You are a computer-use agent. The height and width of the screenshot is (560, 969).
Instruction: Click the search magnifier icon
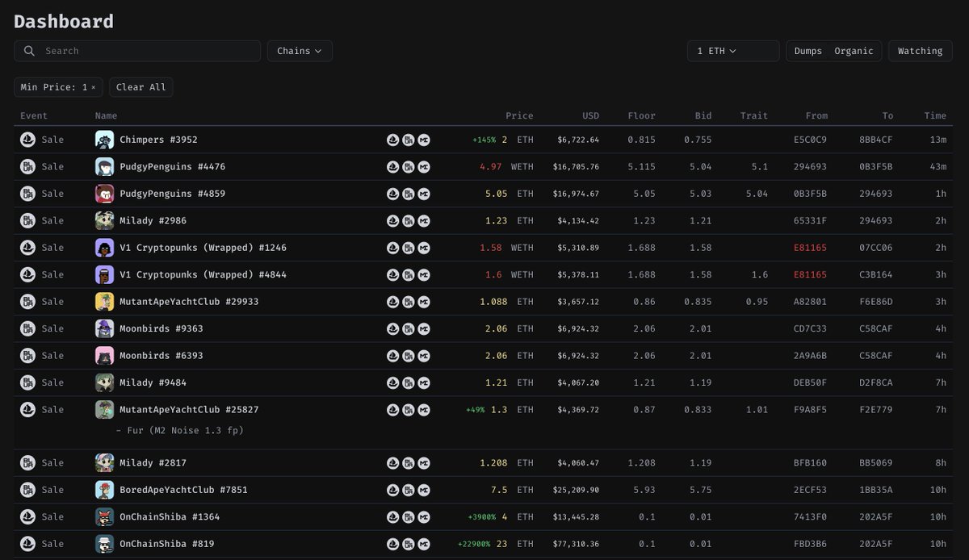point(28,50)
